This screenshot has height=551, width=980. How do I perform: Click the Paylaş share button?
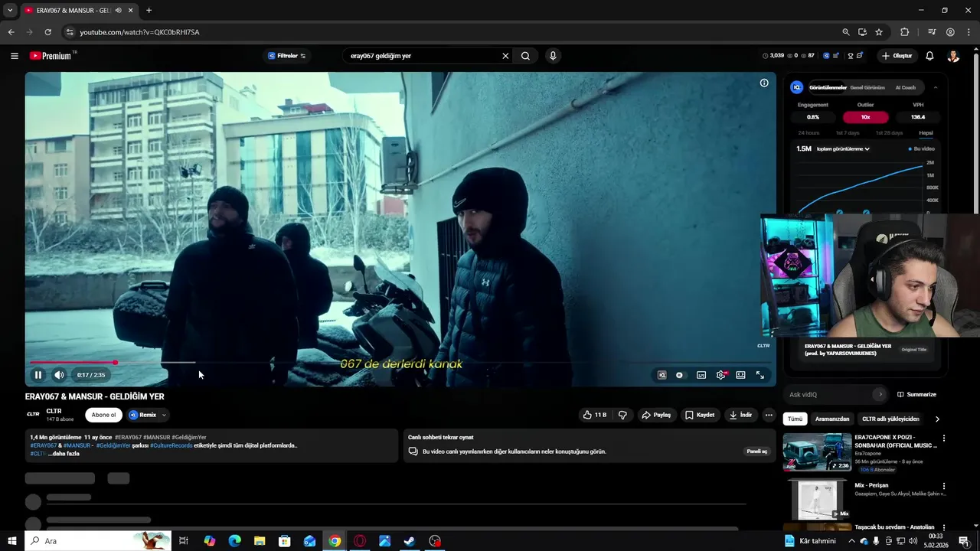[656, 415]
